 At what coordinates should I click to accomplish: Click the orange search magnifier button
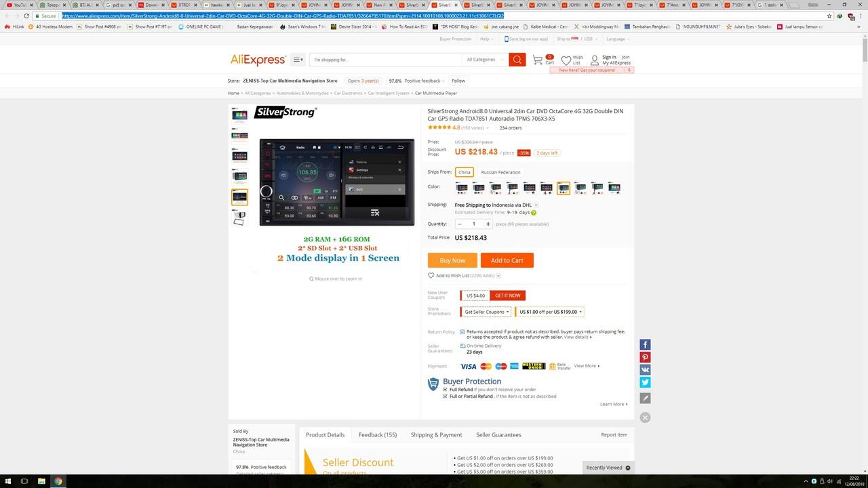517,60
